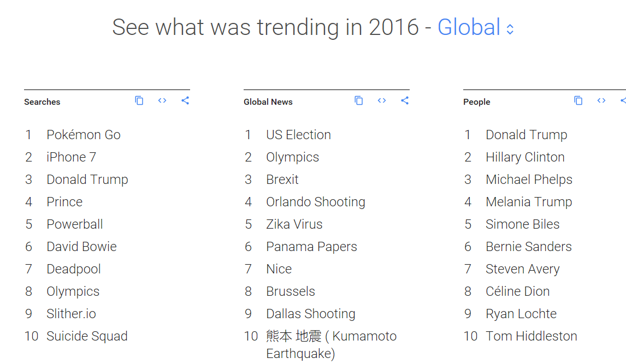This screenshot has height=364, width=626.
Task: Share the Global News list
Action: (x=405, y=100)
